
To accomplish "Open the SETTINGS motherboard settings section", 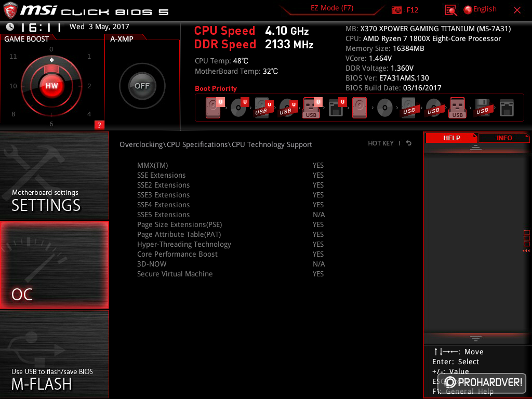I will click(x=54, y=176).
